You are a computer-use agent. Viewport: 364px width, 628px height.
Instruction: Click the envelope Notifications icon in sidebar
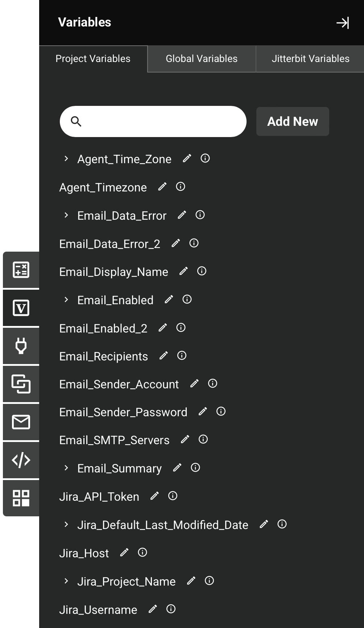point(21,422)
